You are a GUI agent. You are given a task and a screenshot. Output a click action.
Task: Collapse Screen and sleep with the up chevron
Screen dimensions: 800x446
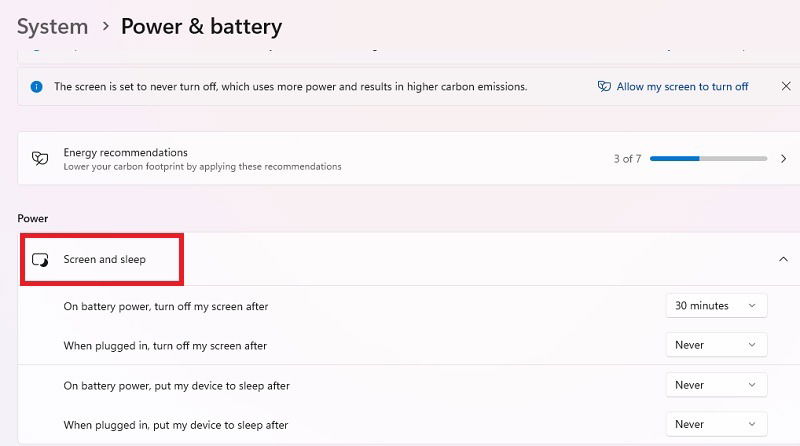(783, 259)
